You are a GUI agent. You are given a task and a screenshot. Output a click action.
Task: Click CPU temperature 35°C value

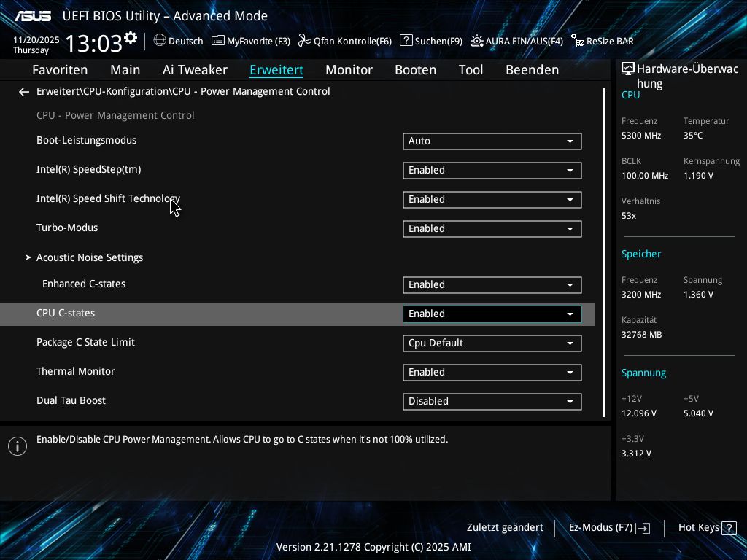(x=693, y=136)
